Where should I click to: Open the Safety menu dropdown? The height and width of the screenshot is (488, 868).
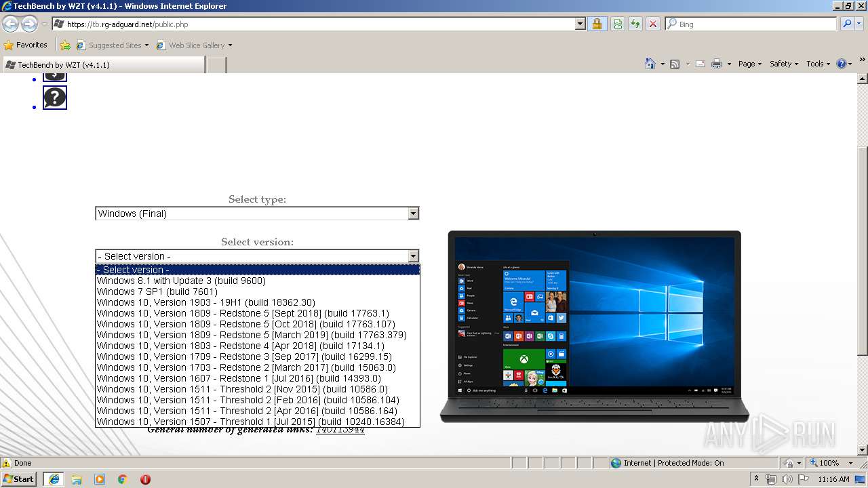pos(784,64)
